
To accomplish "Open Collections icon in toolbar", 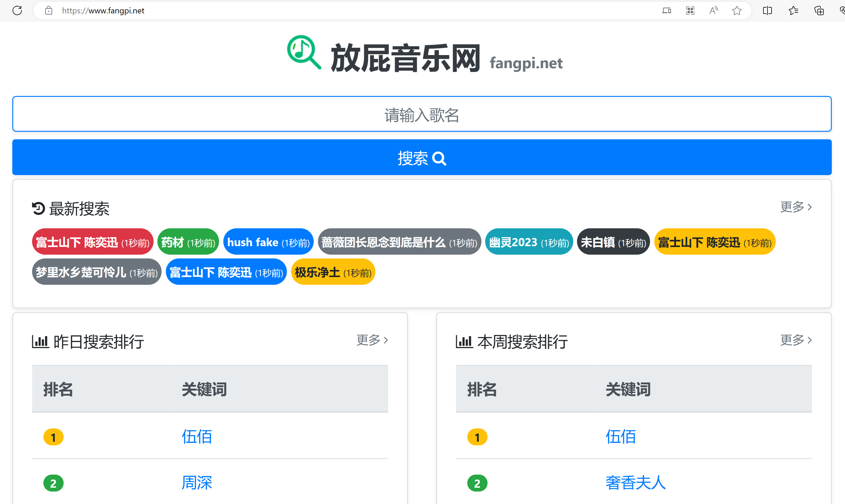I will (819, 10).
